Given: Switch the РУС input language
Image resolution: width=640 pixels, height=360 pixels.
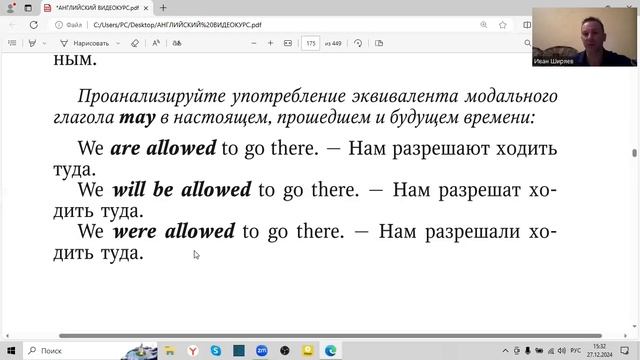Looking at the screenshot, I should pos(576,351).
